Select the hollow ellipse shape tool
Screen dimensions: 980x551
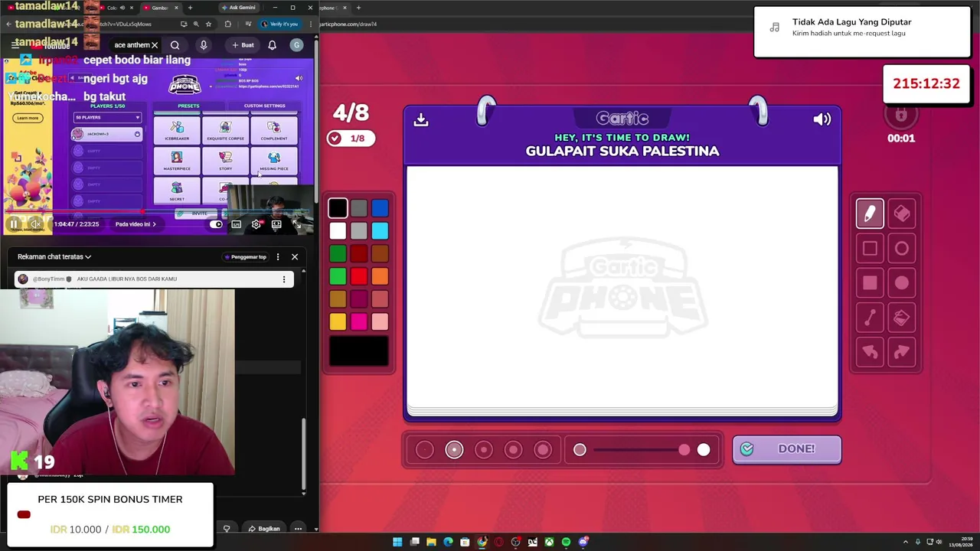(902, 249)
